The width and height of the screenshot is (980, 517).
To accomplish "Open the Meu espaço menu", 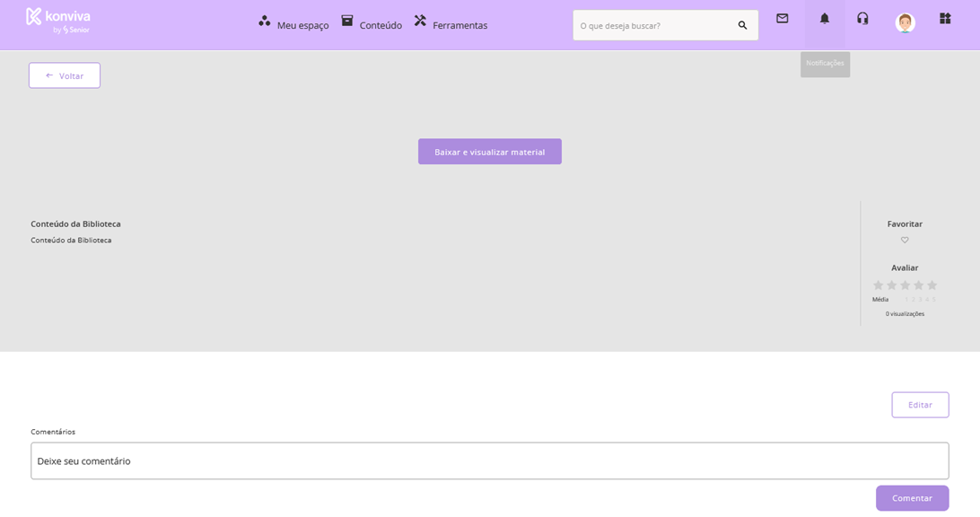I will pos(293,24).
